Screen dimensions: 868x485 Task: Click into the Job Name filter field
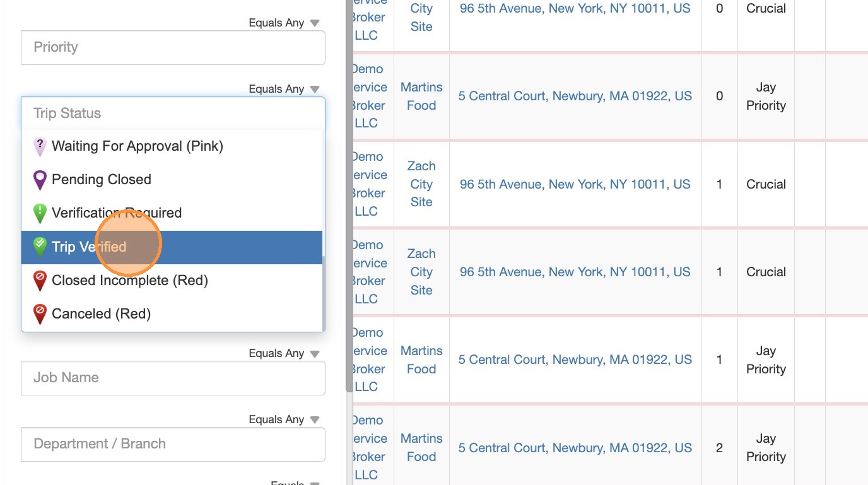click(x=173, y=378)
